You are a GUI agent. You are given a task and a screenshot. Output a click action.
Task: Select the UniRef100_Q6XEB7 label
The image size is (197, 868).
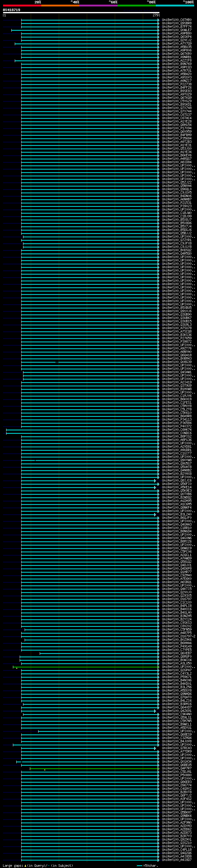176,653
